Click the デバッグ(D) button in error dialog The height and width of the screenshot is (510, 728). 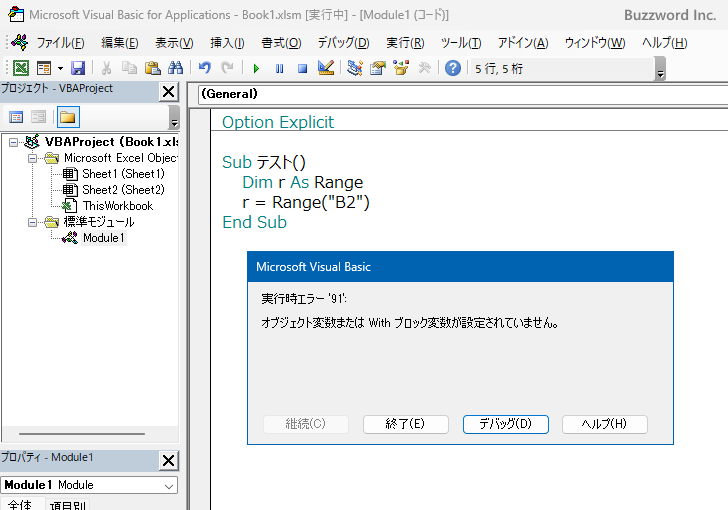[x=505, y=424]
